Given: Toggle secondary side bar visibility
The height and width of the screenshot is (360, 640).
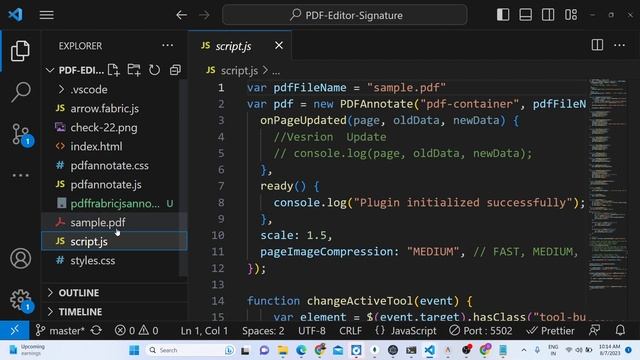Looking at the screenshot, I should pyautogui.click(x=548, y=15).
